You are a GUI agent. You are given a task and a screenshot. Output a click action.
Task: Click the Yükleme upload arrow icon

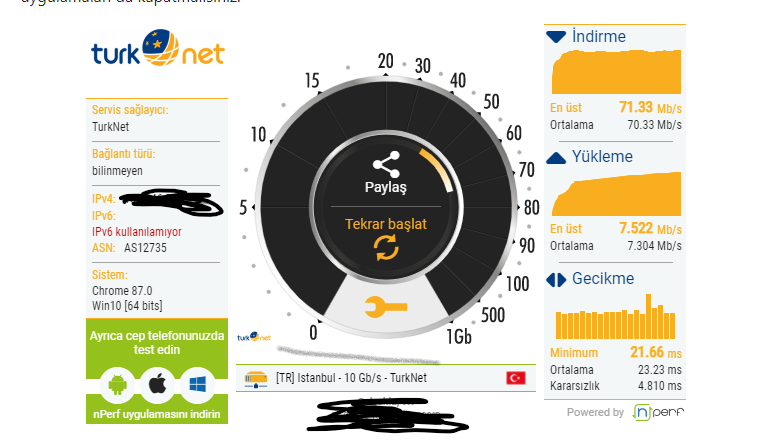click(556, 158)
